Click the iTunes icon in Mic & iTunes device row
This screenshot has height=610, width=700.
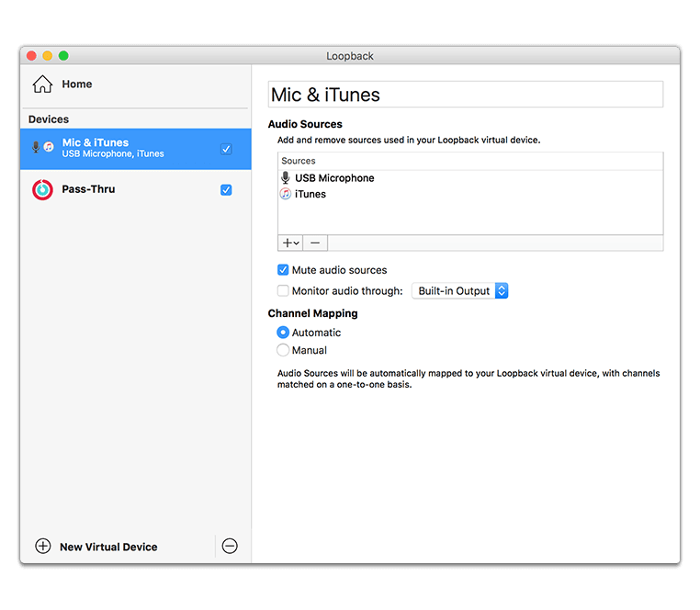48,146
